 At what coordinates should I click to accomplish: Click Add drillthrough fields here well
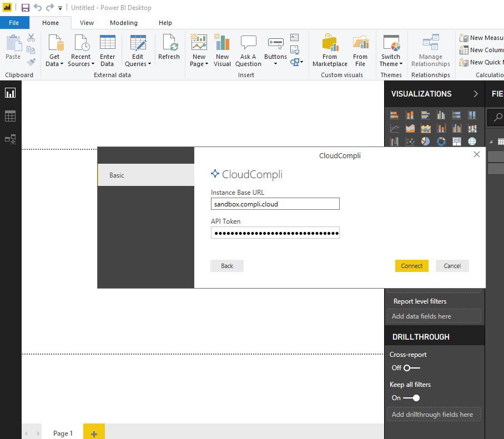click(434, 414)
